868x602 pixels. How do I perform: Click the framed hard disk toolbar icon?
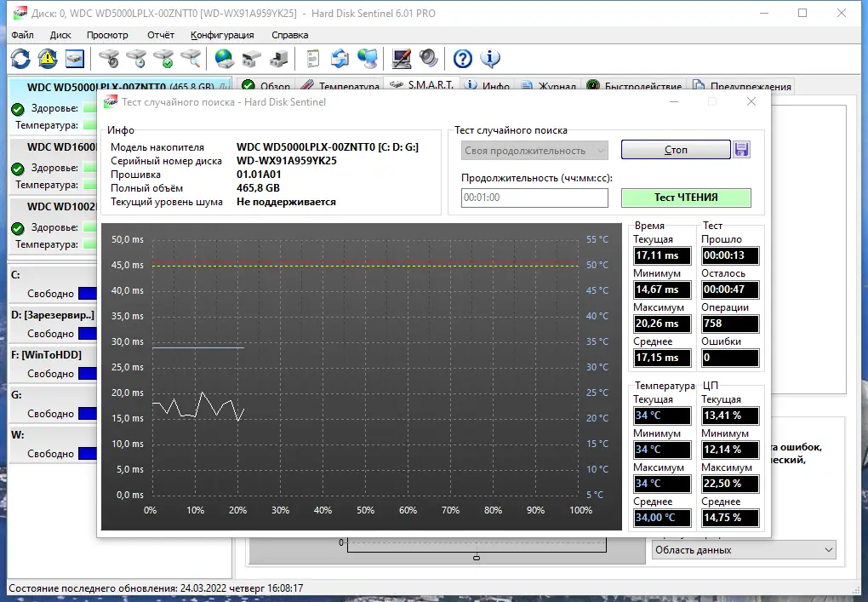click(75, 58)
